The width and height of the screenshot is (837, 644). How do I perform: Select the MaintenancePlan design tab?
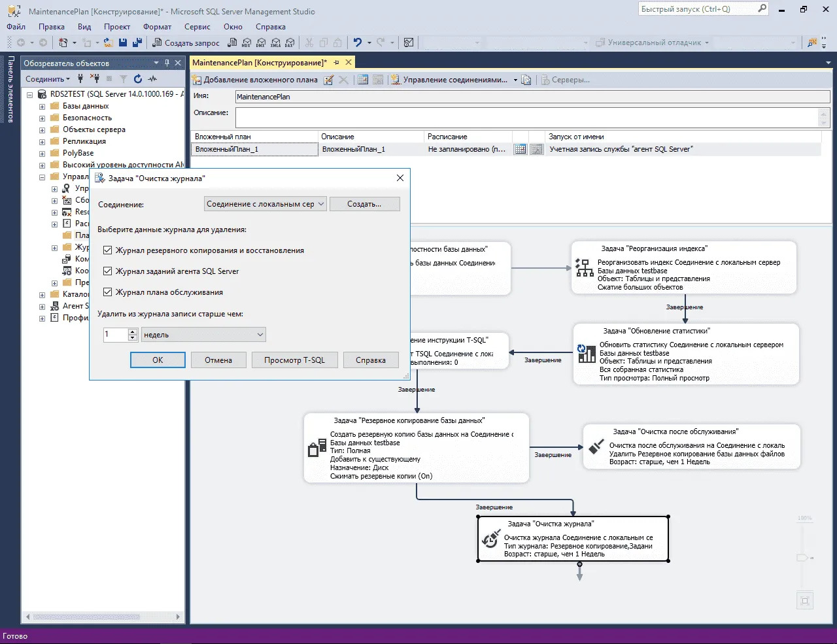pyautogui.click(x=259, y=63)
